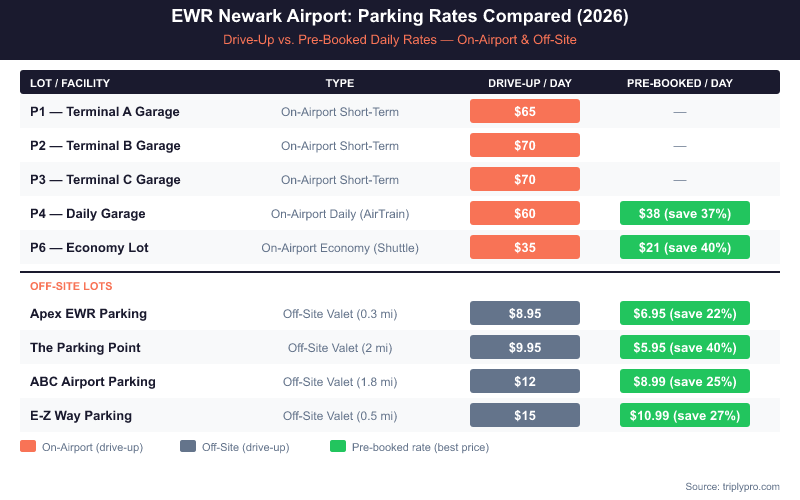Image resolution: width=800 pixels, height=500 pixels.
Task: Click The Parking Point $5.95 pre-booked rate
Action: [x=685, y=348]
